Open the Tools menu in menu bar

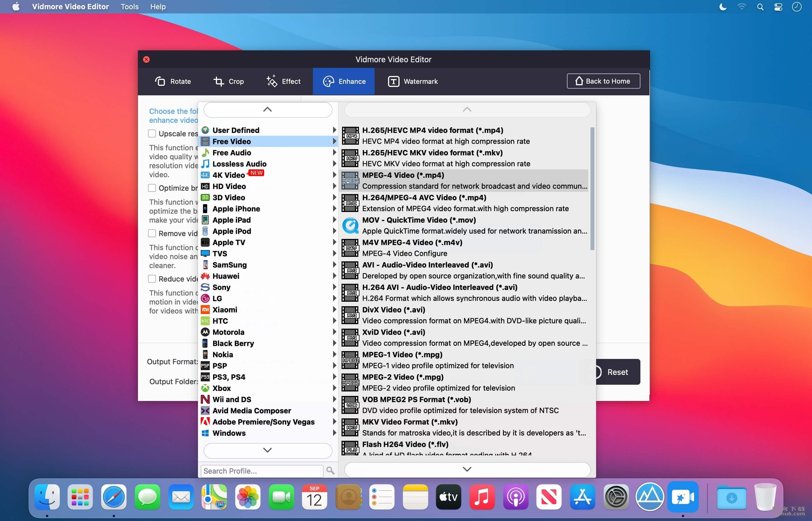(x=130, y=7)
